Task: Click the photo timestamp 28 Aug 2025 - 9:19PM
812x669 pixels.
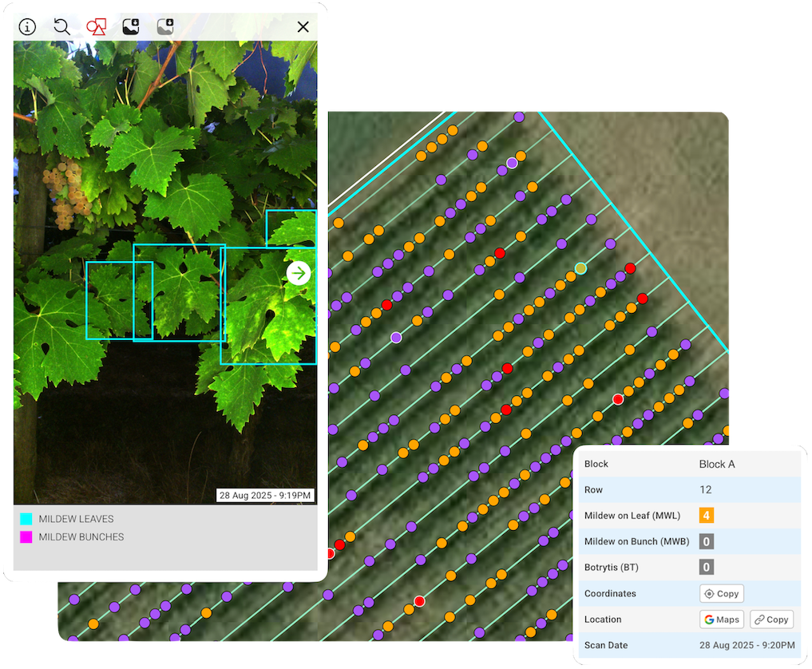Action: (x=265, y=496)
